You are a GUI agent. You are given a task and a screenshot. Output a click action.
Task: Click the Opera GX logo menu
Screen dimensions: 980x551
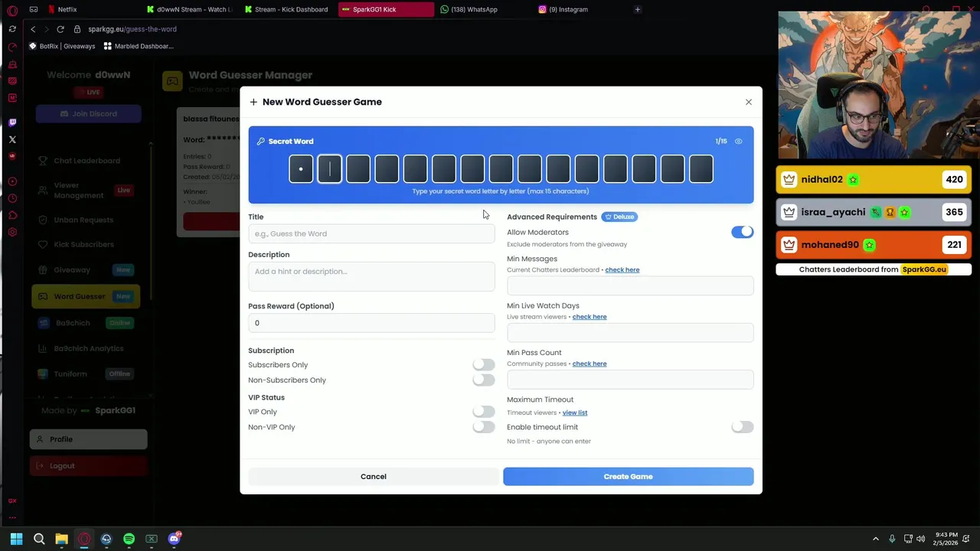12,11
